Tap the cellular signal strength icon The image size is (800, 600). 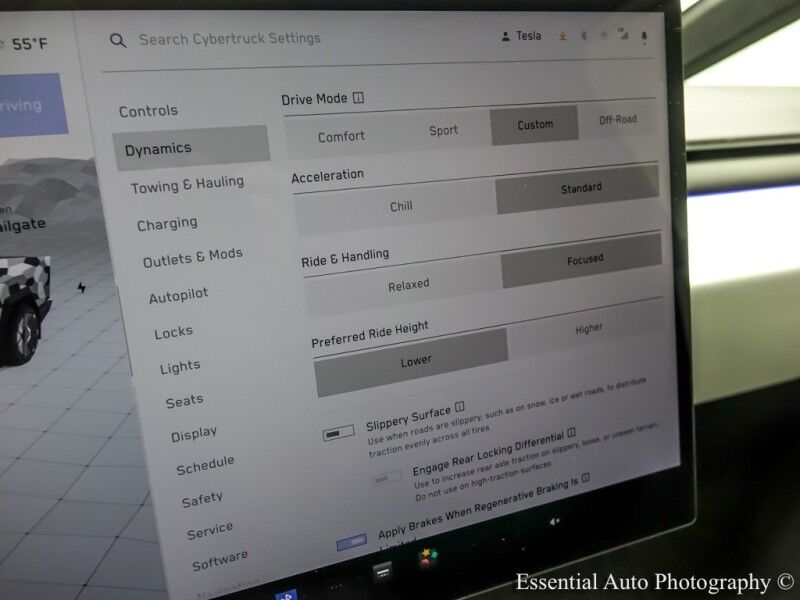[x=624, y=37]
